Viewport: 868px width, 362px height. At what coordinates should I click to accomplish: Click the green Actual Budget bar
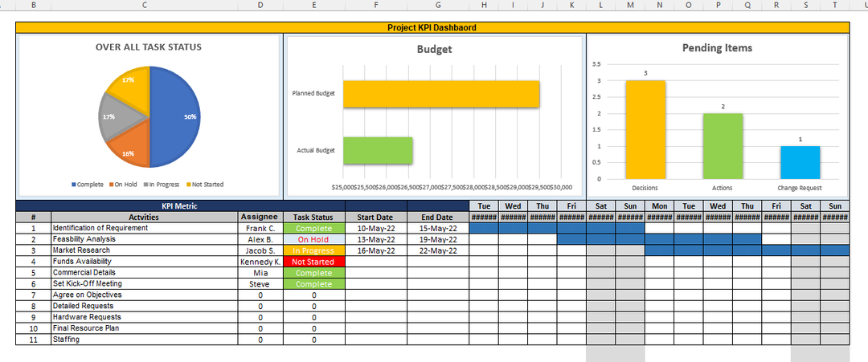click(378, 150)
